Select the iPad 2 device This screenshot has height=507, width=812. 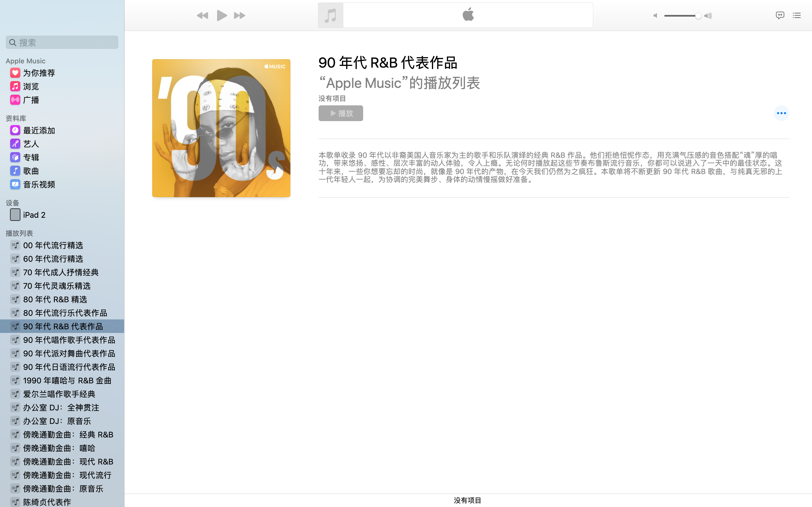34,215
